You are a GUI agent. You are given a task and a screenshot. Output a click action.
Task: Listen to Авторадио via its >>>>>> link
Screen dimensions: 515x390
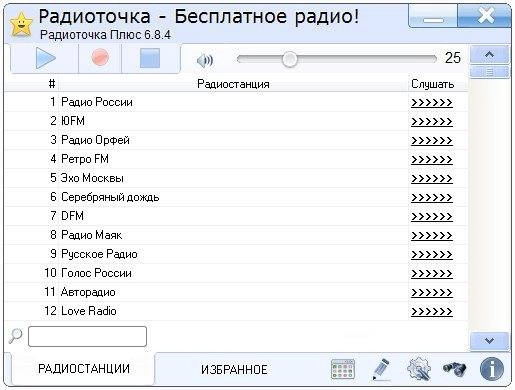432,292
